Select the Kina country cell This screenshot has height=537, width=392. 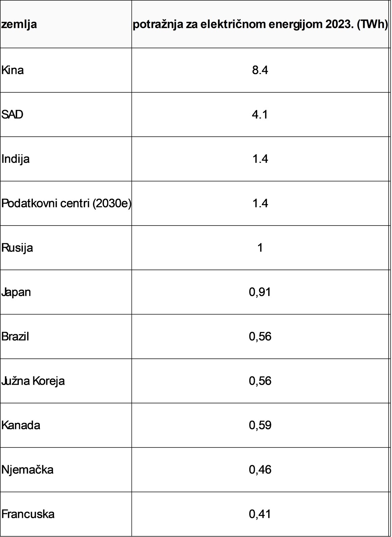coord(66,70)
